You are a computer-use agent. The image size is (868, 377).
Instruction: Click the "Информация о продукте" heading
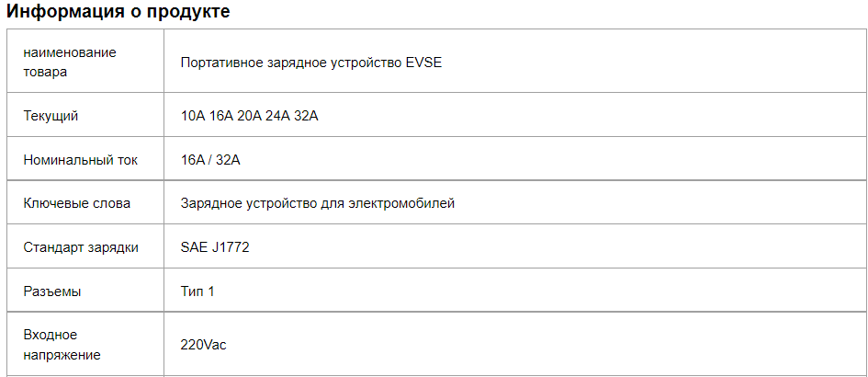(x=118, y=12)
